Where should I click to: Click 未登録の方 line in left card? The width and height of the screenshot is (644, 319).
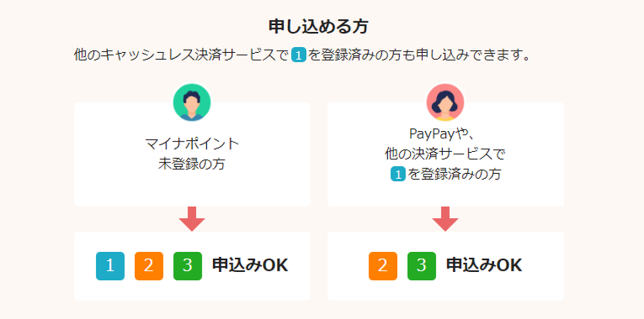[x=192, y=164]
